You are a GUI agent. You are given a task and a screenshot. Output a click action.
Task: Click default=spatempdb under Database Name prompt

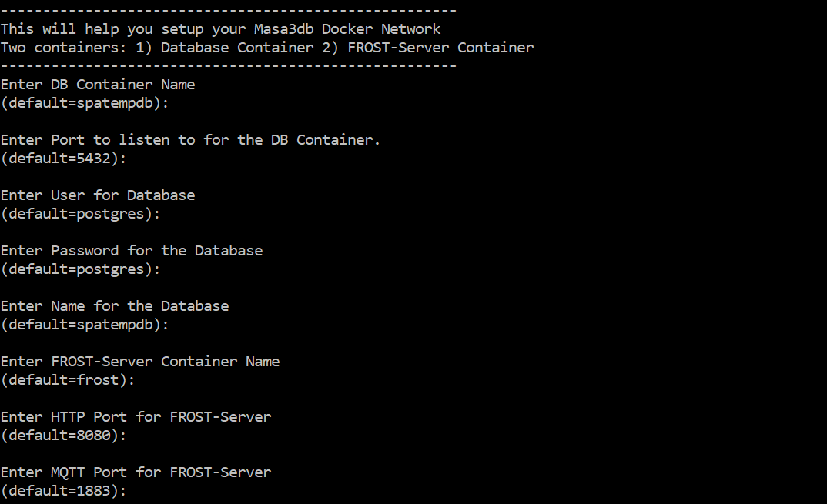(85, 325)
